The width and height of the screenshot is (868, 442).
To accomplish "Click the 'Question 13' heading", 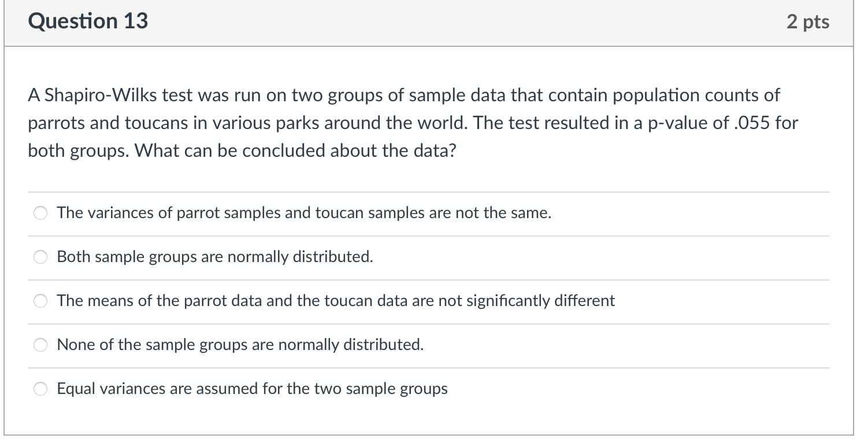I will [x=88, y=21].
